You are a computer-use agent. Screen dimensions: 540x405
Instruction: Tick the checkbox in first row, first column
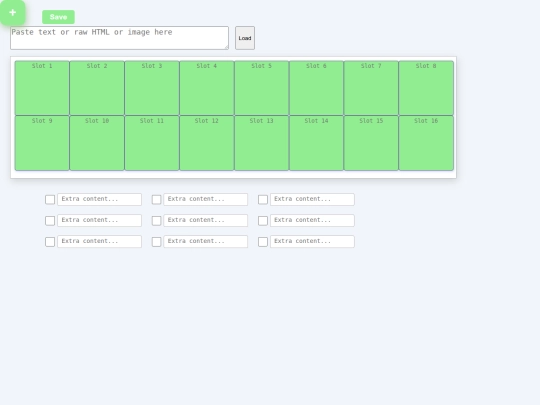pyautogui.click(x=50, y=200)
